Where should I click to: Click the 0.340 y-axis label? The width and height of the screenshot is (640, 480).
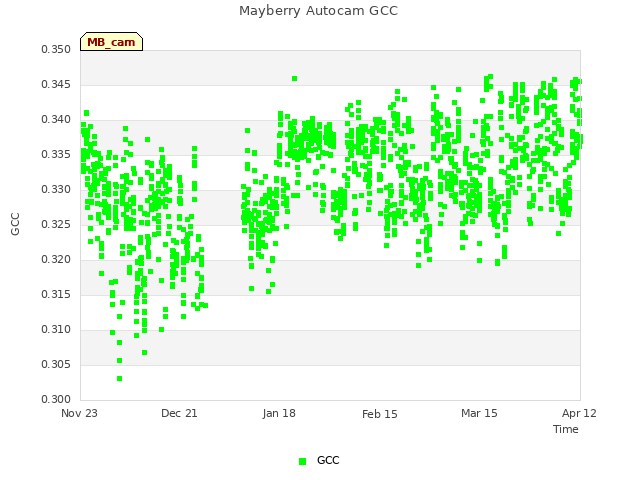click(56, 120)
